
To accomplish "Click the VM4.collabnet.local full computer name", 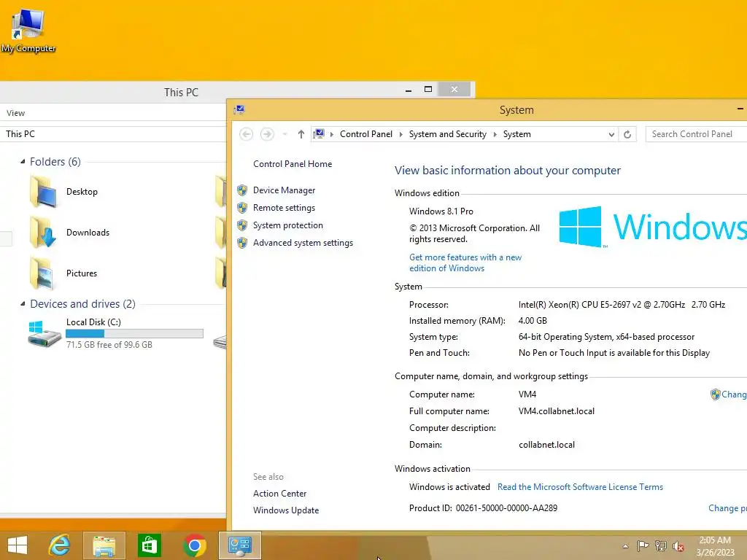I will [557, 411].
